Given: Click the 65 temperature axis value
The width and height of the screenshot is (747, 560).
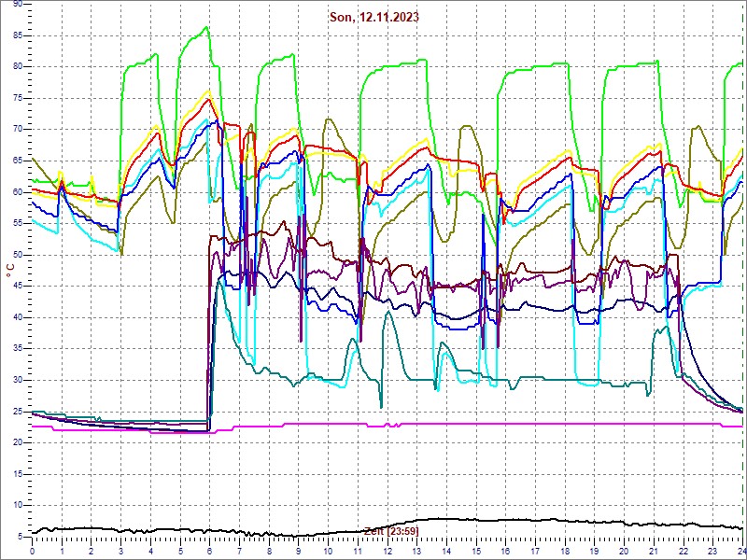Looking at the screenshot, I should 19,161.
